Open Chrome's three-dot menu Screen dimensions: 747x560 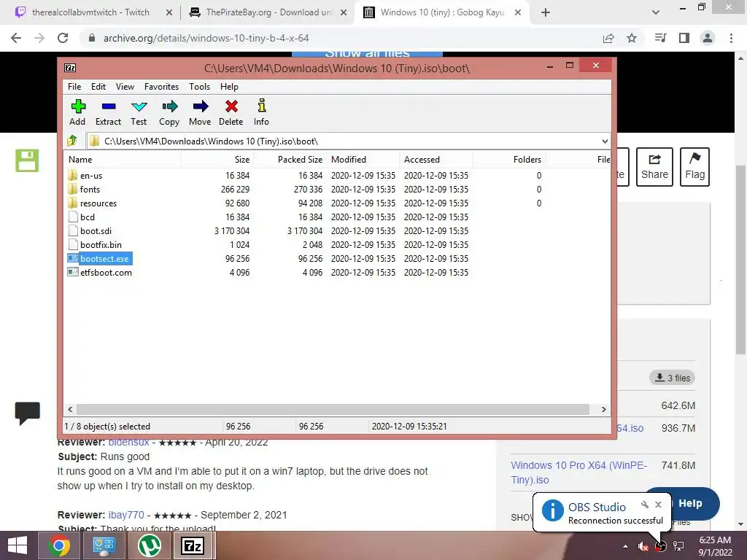click(731, 38)
